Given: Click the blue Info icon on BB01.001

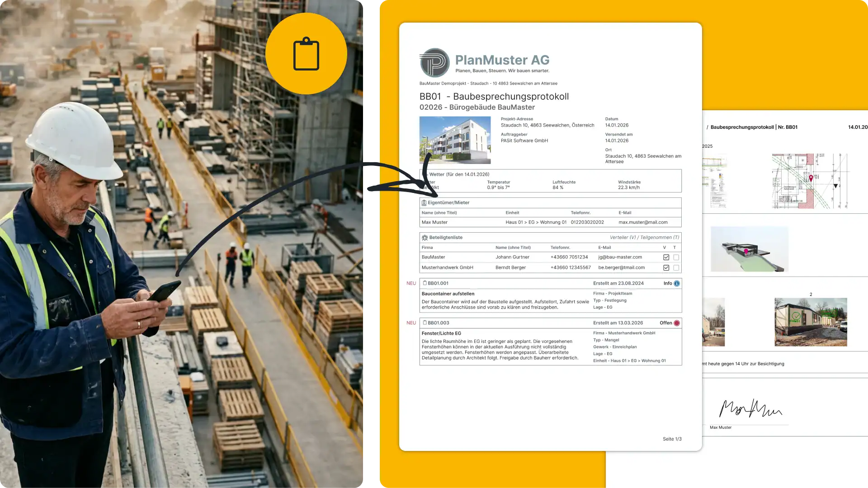Looking at the screenshot, I should click(677, 283).
